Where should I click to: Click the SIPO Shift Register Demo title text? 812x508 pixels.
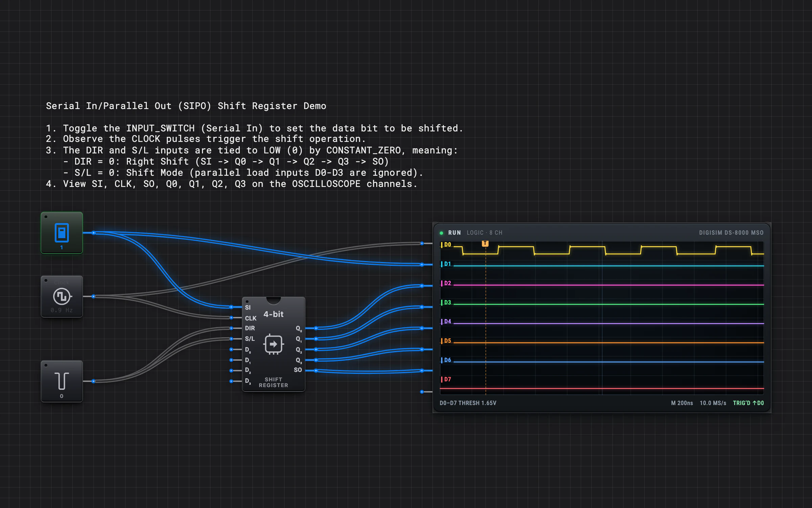pos(186,106)
